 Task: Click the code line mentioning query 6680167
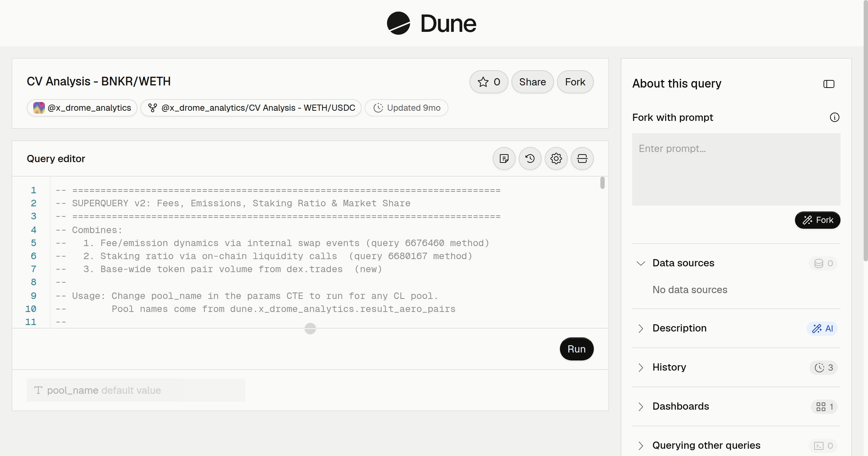[264, 256]
